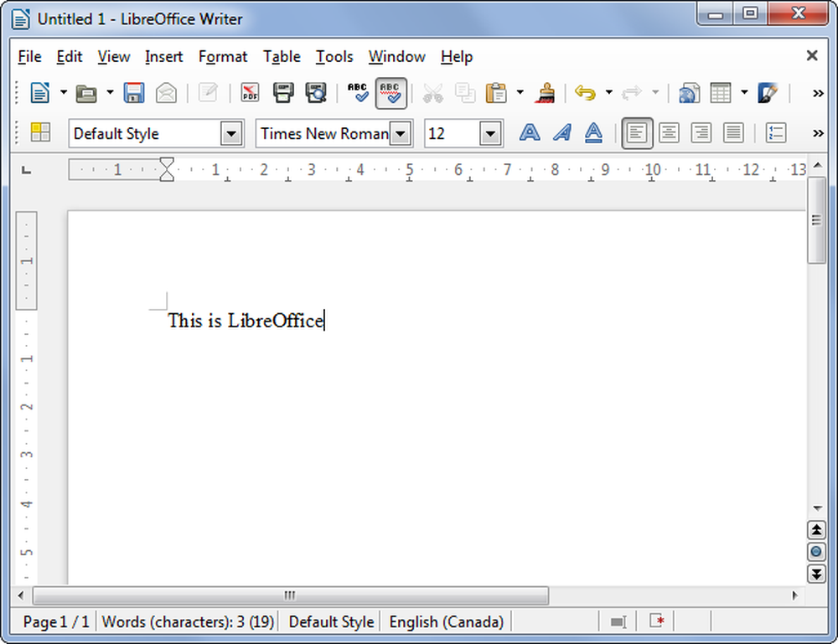The image size is (838, 644).
Task: Set Align Left paragraph alignment
Action: (x=637, y=133)
